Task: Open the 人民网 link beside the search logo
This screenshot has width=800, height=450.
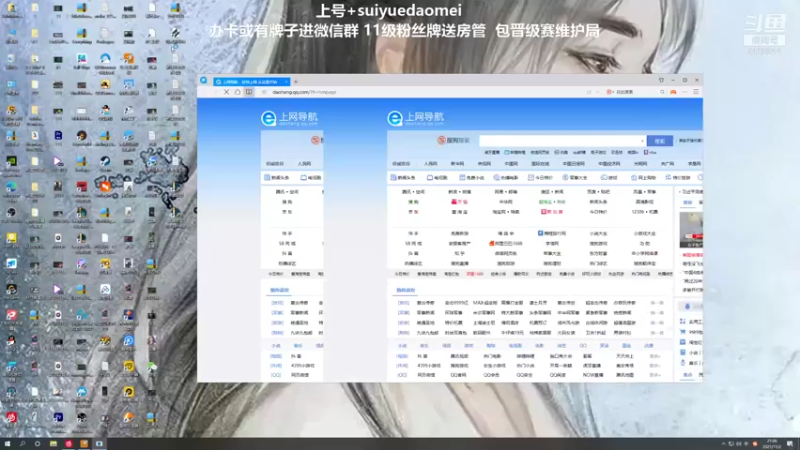Action: pyautogui.click(x=430, y=164)
